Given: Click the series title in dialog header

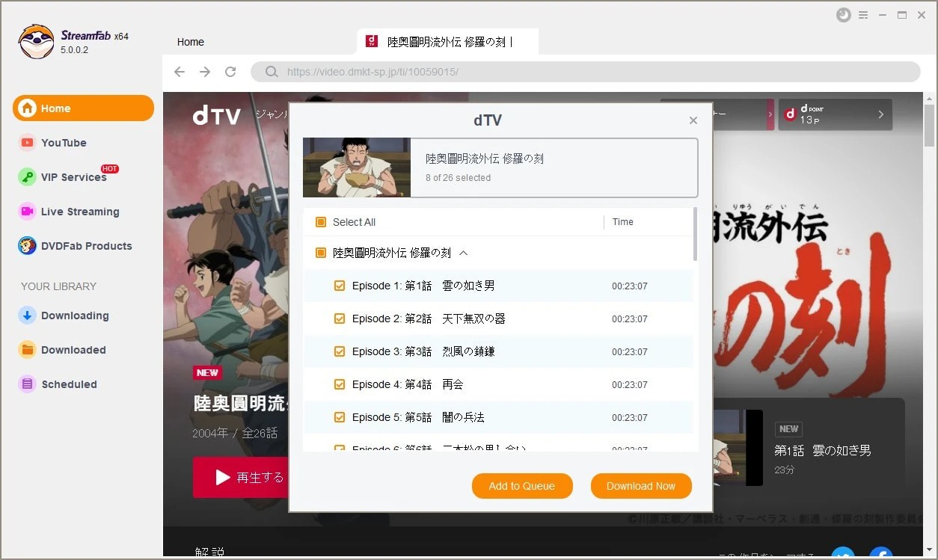Looking at the screenshot, I should click(485, 159).
